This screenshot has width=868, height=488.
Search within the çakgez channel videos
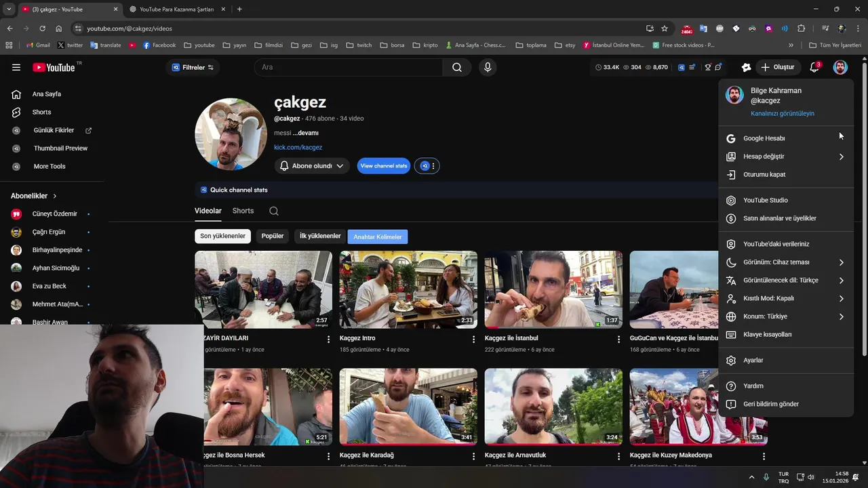pyautogui.click(x=273, y=211)
